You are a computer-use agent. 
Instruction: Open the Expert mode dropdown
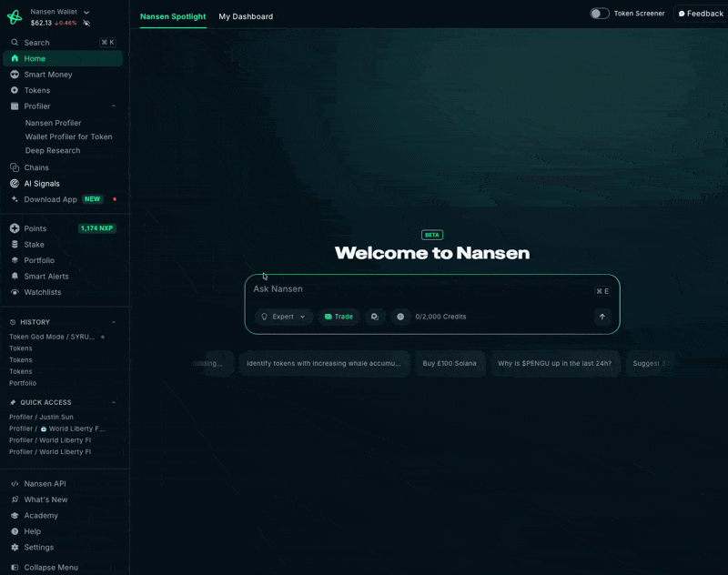284,317
